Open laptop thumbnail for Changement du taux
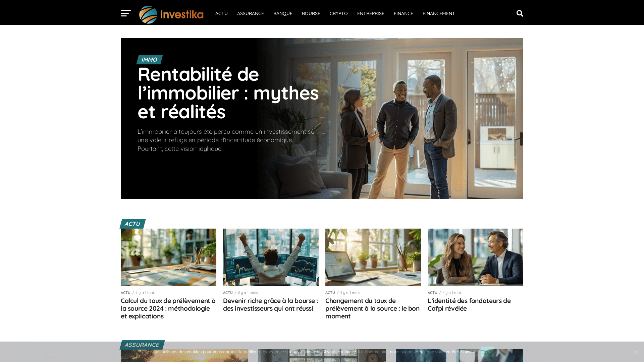 click(x=373, y=257)
